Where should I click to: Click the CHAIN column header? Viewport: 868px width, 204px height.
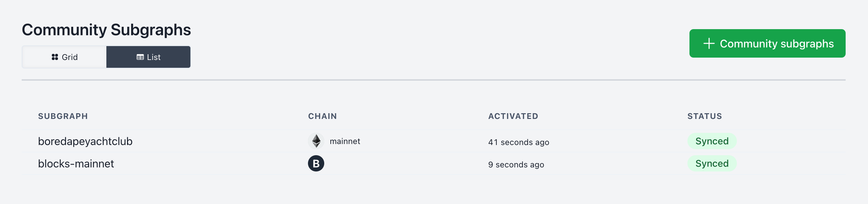[x=322, y=116]
